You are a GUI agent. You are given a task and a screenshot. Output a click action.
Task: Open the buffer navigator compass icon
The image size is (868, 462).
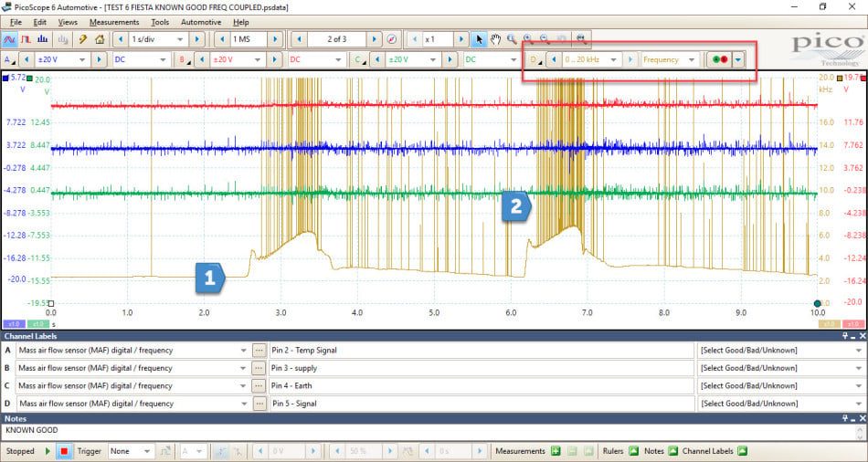click(392, 39)
